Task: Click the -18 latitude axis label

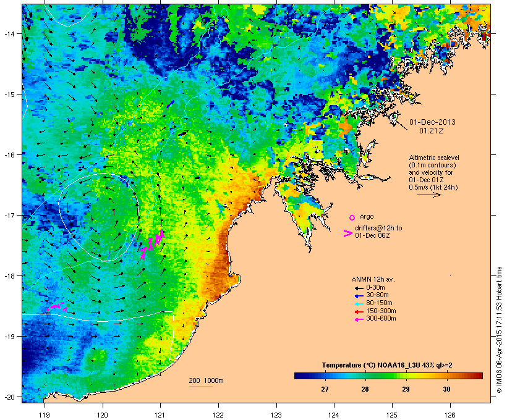Action: [9, 276]
